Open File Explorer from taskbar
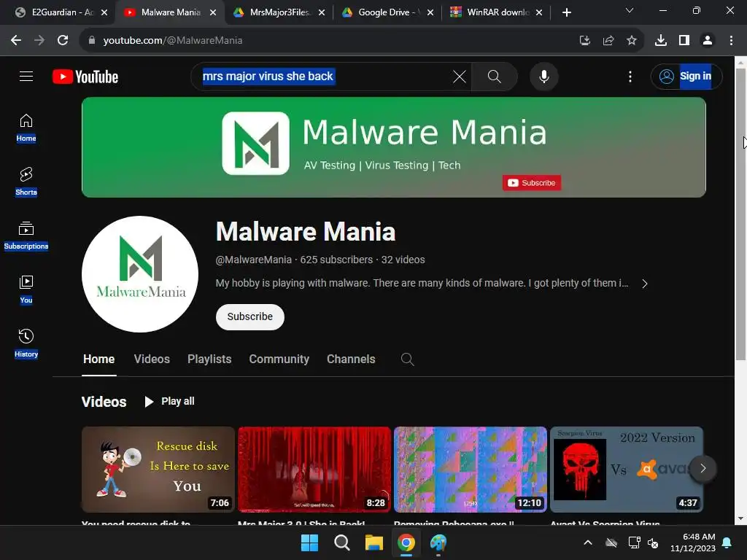The width and height of the screenshot is (747, 560). (x=374, y=542)
